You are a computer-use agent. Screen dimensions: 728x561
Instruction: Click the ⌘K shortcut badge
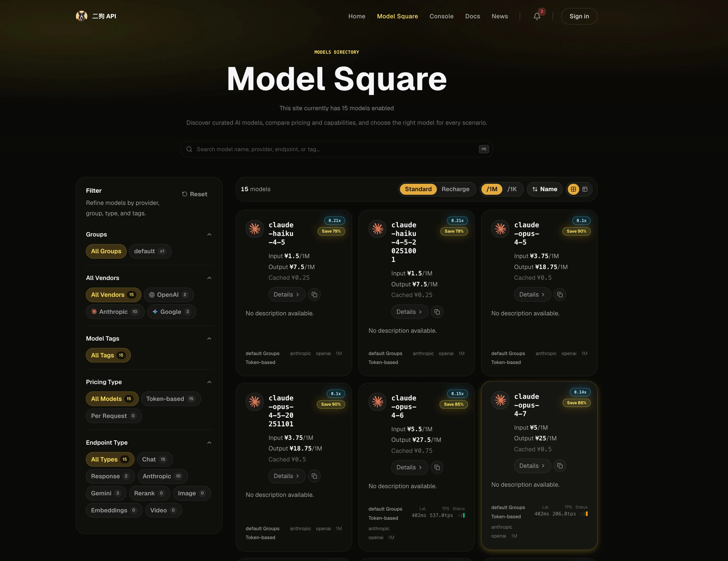pos(484,149)
